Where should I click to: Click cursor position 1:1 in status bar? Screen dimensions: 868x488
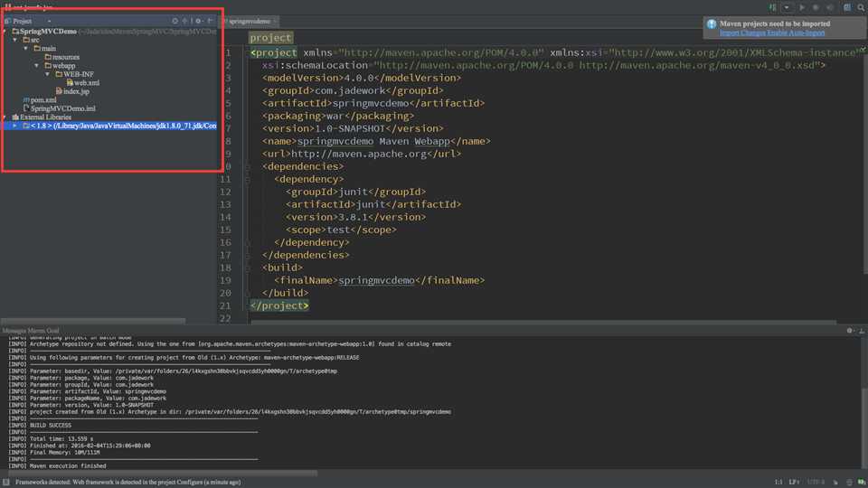[778, 483]
